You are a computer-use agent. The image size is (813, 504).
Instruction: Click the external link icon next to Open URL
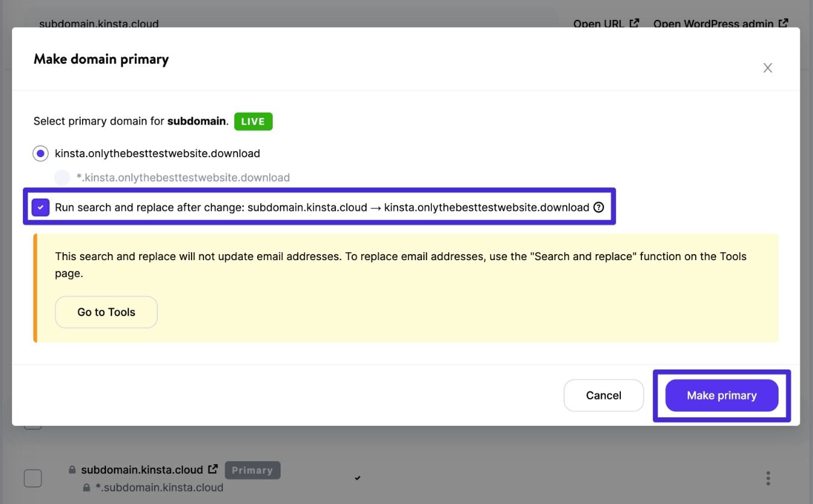click(x=634, y=22)
